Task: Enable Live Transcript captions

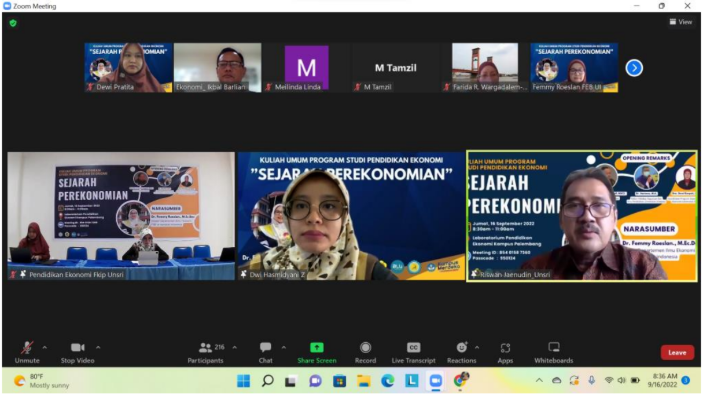Action: click(x=413, y=352)
